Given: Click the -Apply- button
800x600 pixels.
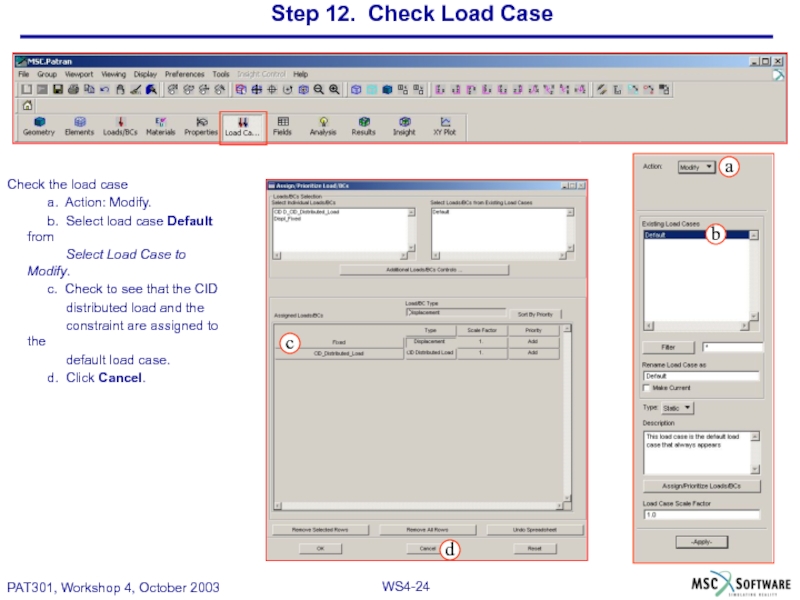Looking at the screenshot, I should (x=702, y=542).
